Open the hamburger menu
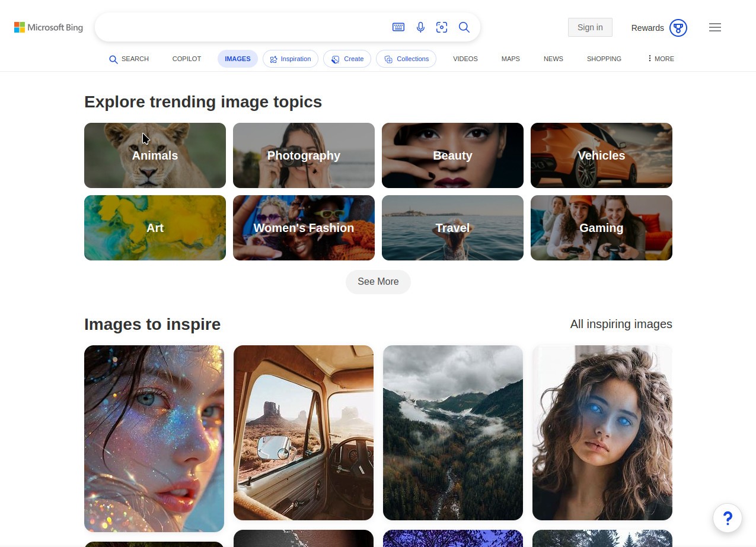The height and width of the screenshot is (547, 756). (x=715, y=27)
